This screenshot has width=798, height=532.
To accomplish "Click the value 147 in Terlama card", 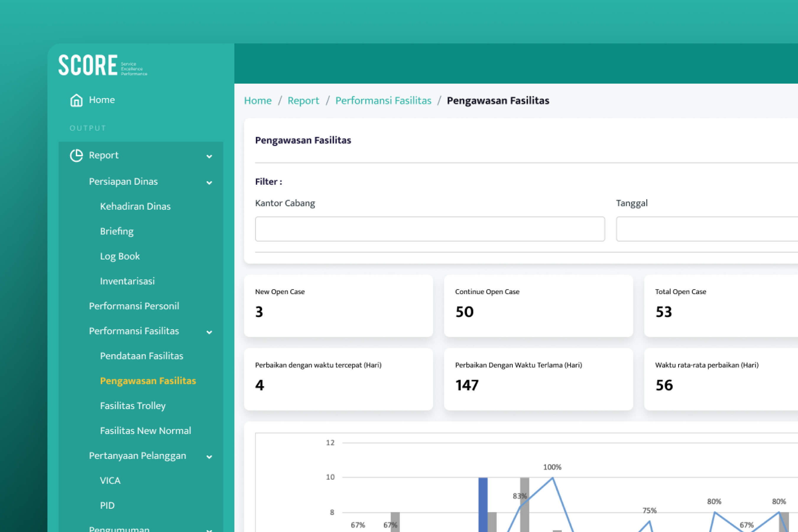I will tap(467, 385).
